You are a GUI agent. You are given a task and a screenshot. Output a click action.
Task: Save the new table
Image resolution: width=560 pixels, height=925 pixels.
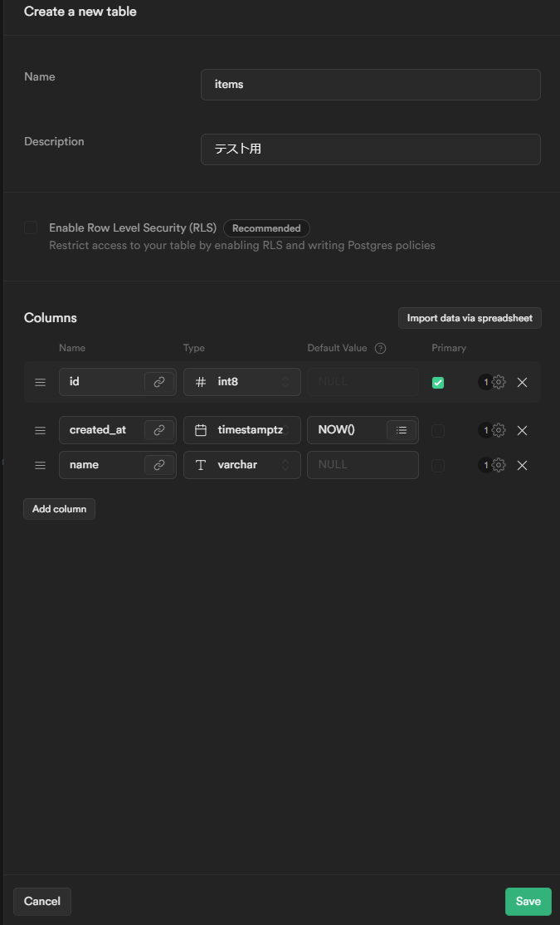[x=528, y=901]
